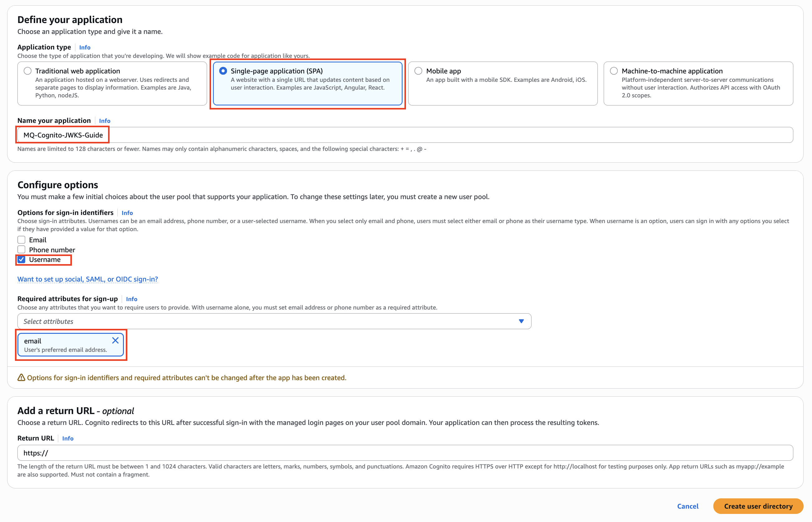Viewport: 812px width, 522px height.
Task: Open Info link beside Return URL
Action: [x=68, y=438]
